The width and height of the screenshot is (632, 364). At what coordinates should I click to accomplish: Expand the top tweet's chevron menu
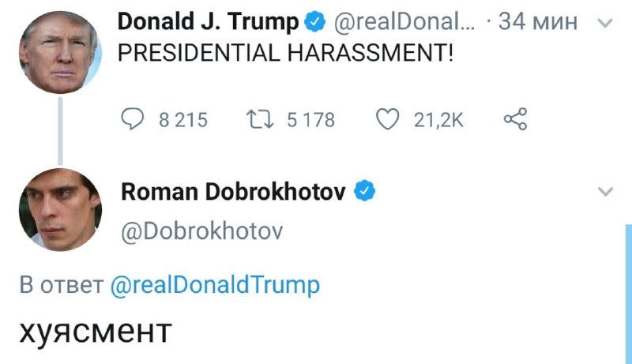pyautogui.click(x=605, y=24)
